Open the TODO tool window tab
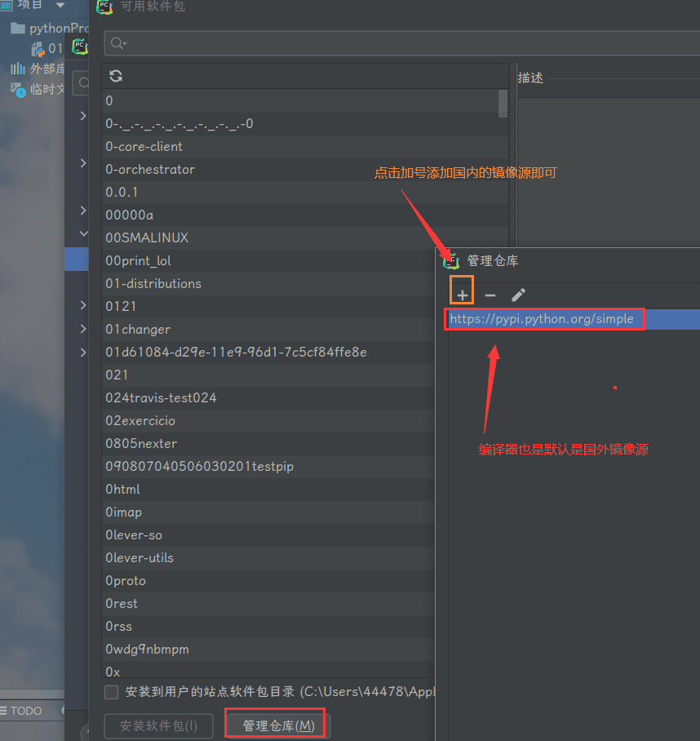This screenshot has height=741, width=700. tap(26, 711)
